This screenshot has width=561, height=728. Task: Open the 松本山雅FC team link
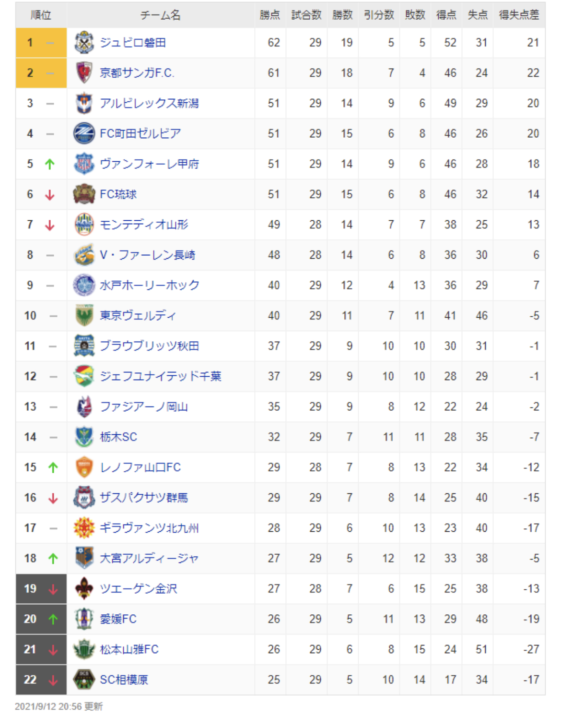click(129, 649)
